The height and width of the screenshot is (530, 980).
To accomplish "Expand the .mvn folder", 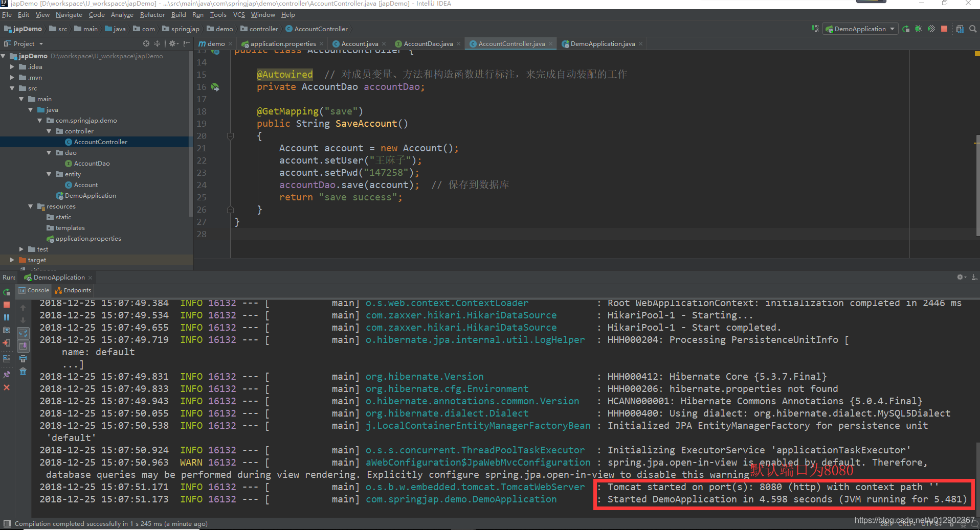I will coord(12,78).
